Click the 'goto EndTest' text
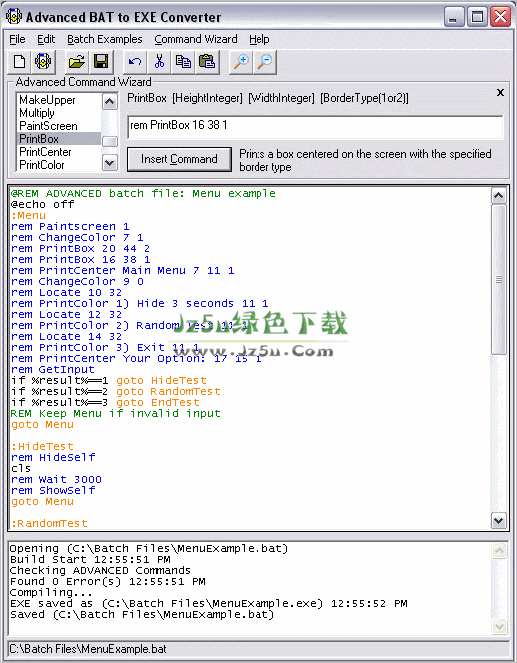Screen dimensions: 517x663 (158, 402)
